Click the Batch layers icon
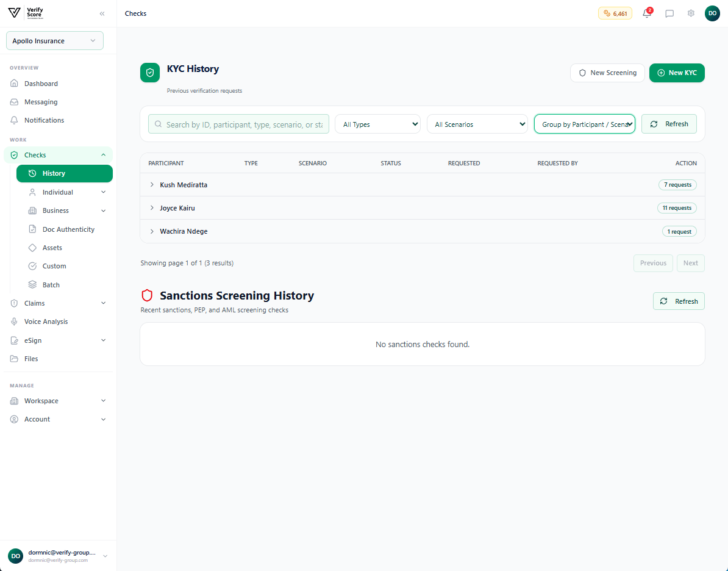Viewport: 728px width, 571px height. [32, 284]
